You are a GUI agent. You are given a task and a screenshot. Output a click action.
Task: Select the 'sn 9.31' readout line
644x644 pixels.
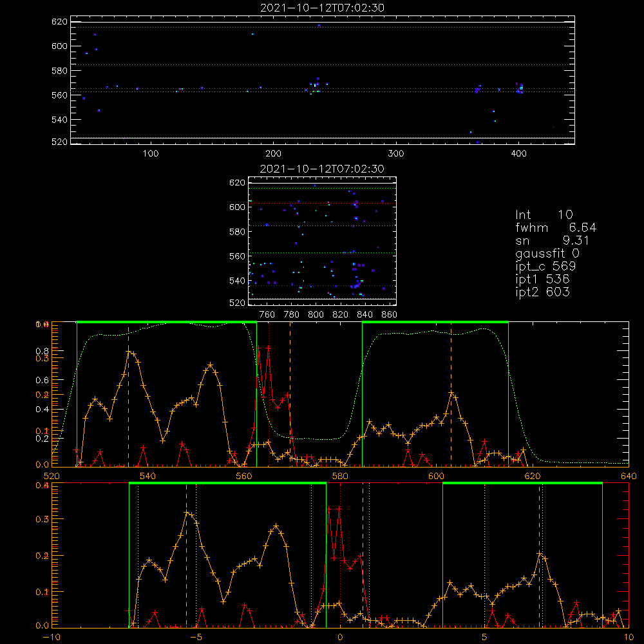point(553,240)
